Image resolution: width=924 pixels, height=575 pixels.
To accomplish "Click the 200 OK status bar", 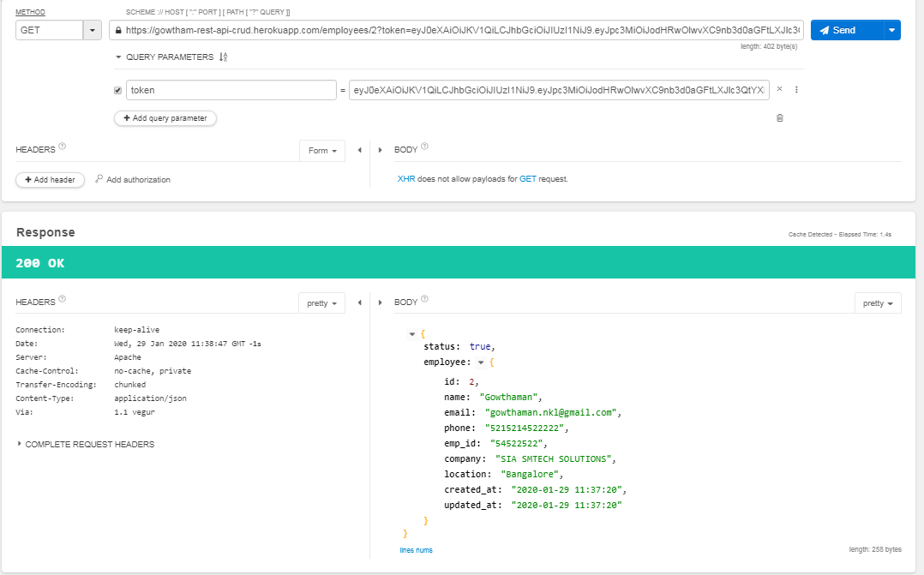I will [x=459, y=263].
